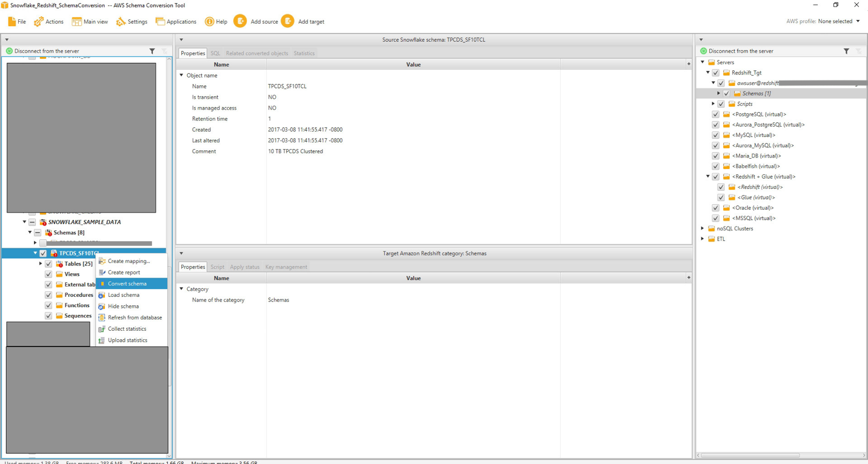Uncheck the TPCDS_SF10TCL schema checkbox
The height and width of the screenshot is (464, 868).
tap(43, 253)
